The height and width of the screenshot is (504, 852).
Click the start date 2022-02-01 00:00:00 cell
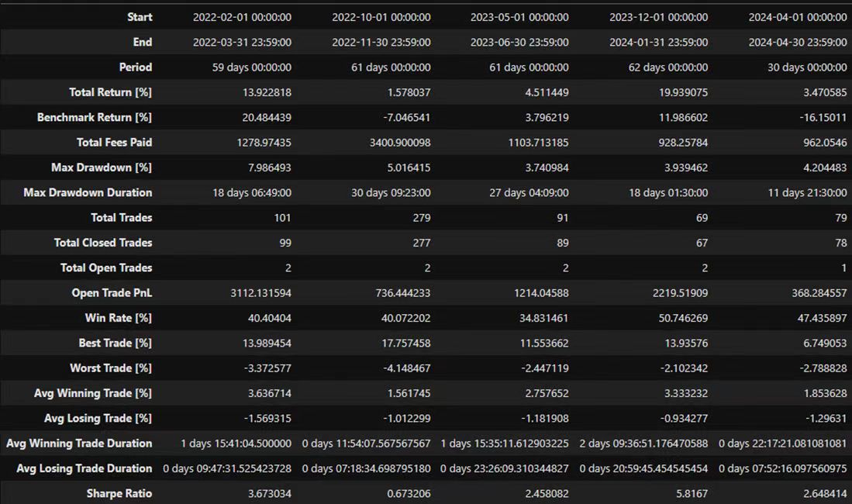click(x=242, y=17)
